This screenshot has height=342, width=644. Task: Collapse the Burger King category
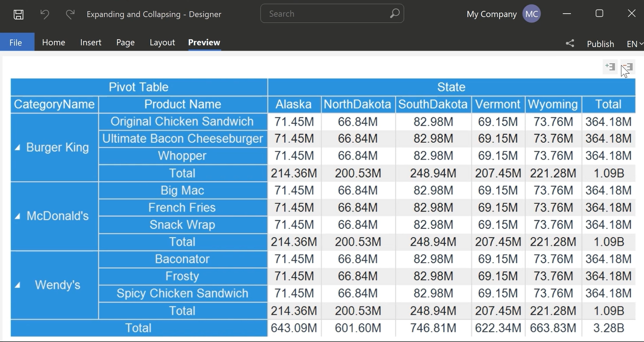(17, 147)
